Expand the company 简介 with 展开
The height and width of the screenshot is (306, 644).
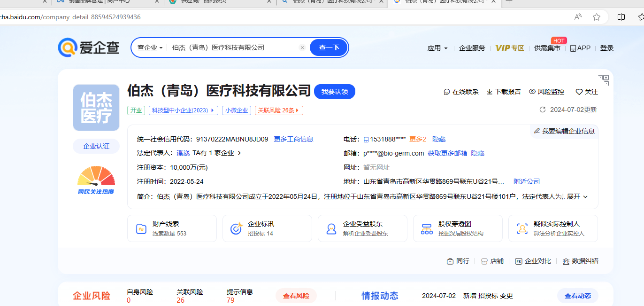coord(577,196)
